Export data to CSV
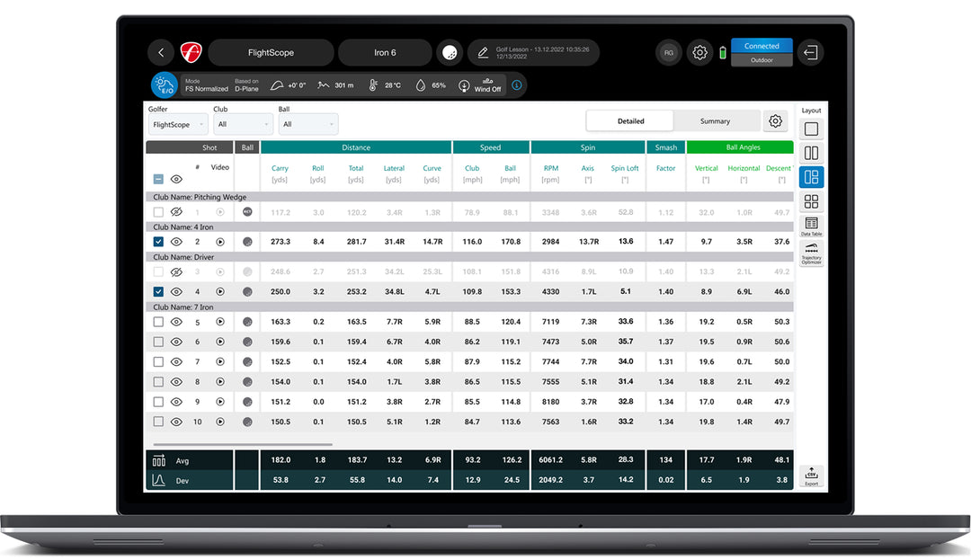 (811, 476)
